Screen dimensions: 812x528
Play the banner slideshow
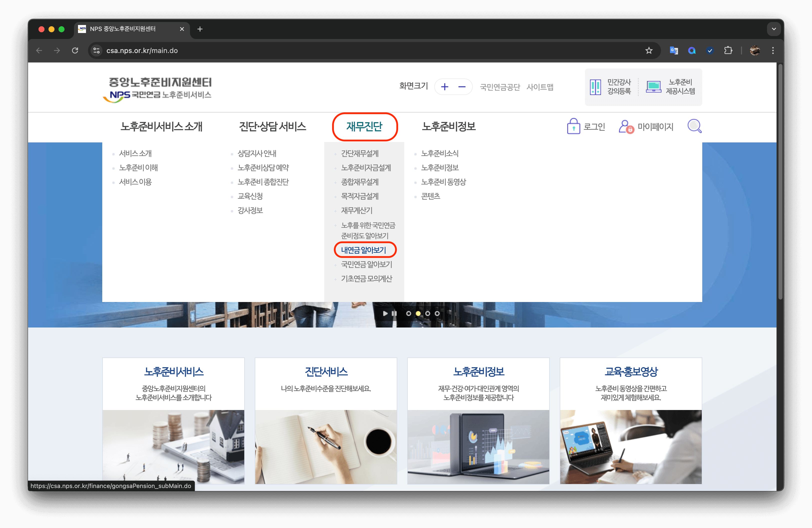tap(385, 313)
